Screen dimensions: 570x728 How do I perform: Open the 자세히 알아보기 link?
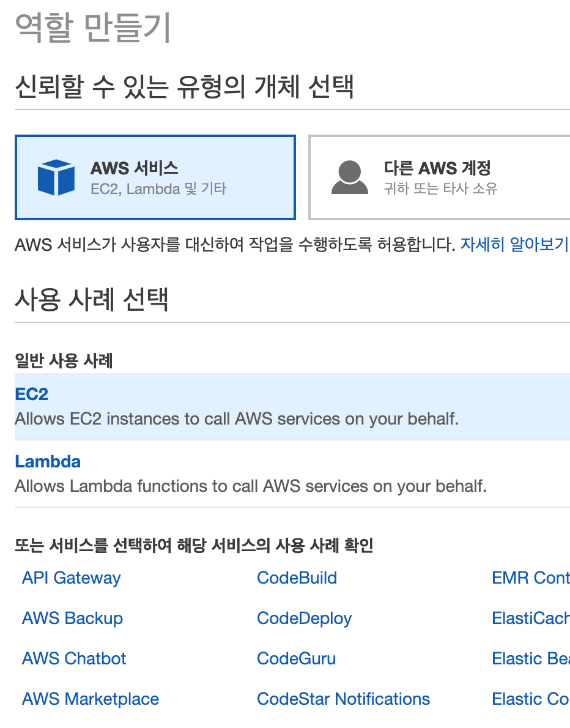pyautogui.click(x=514, y=244)
